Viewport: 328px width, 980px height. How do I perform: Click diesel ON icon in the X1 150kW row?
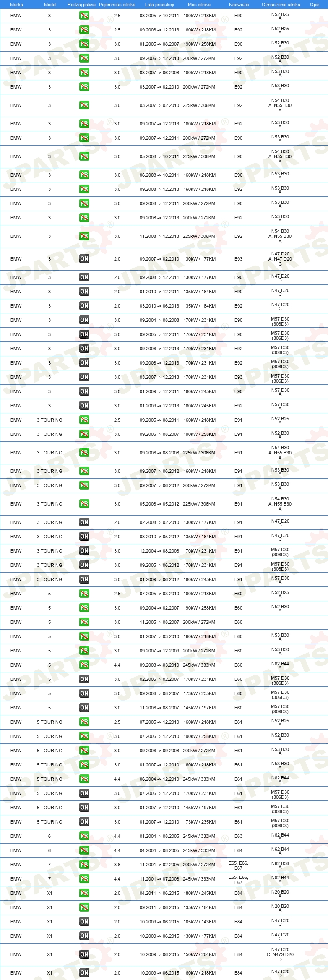tap(84, 954)
